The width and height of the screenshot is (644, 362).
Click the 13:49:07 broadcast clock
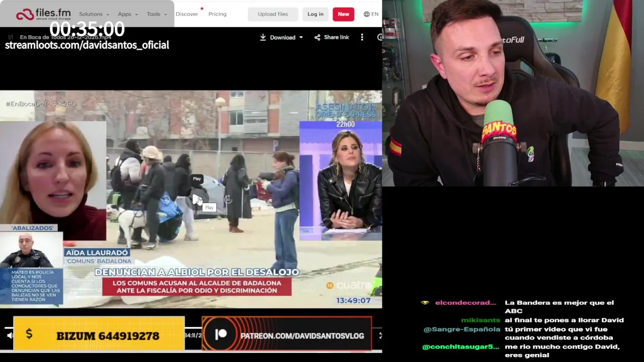tap(353, 300)
